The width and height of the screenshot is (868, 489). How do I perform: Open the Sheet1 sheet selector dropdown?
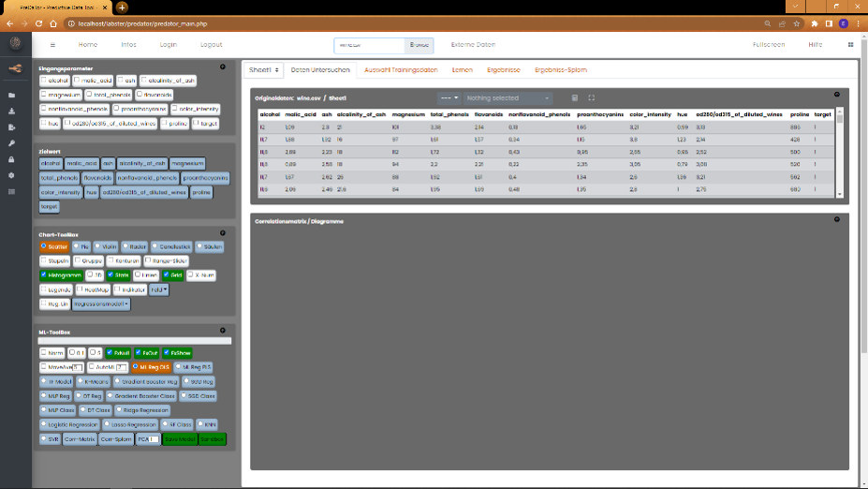point(264,70)
